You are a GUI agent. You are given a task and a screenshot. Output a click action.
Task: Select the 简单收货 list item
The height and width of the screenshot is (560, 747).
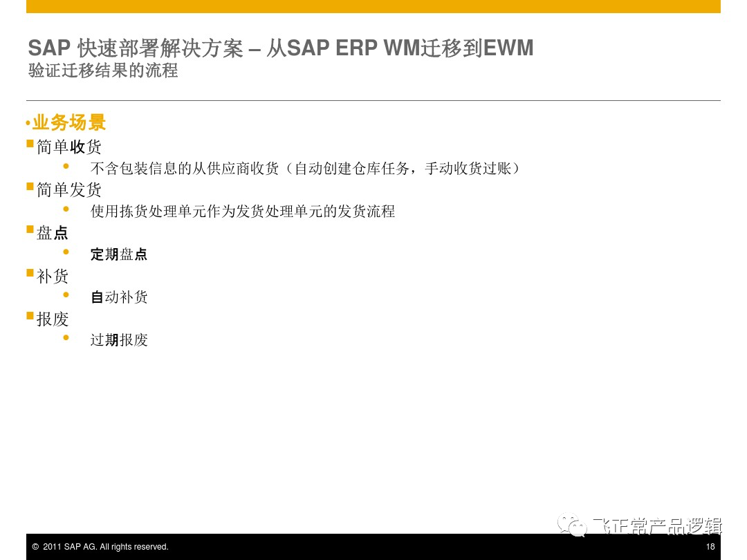pos(69,147)
